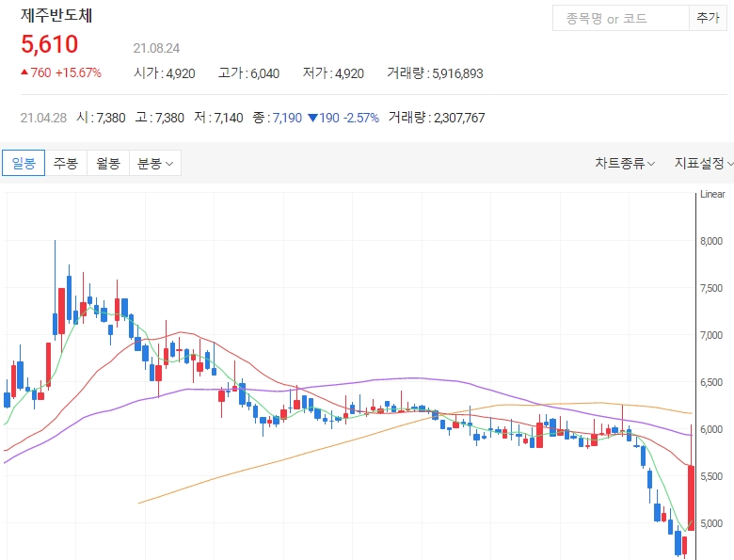This screenshot has height=560, width=734.
Task: Click the 종목명 or 코드 search field
Action: pyautogui.click(x=621, y=18)
